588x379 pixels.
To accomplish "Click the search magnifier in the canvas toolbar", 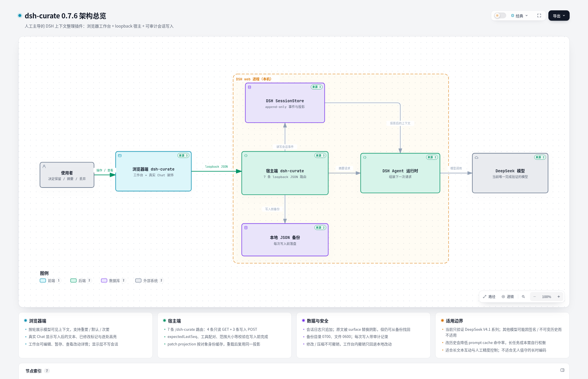I will pyautogui.click(x=523, y=297).
